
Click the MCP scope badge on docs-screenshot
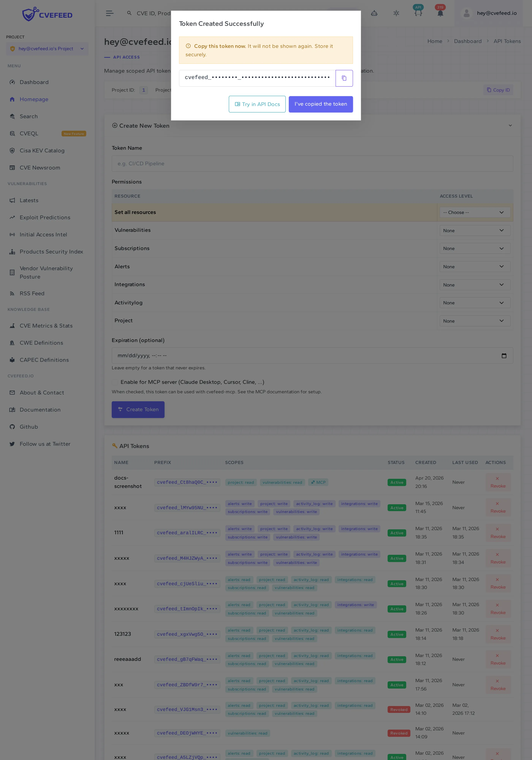tap(318, 482)
